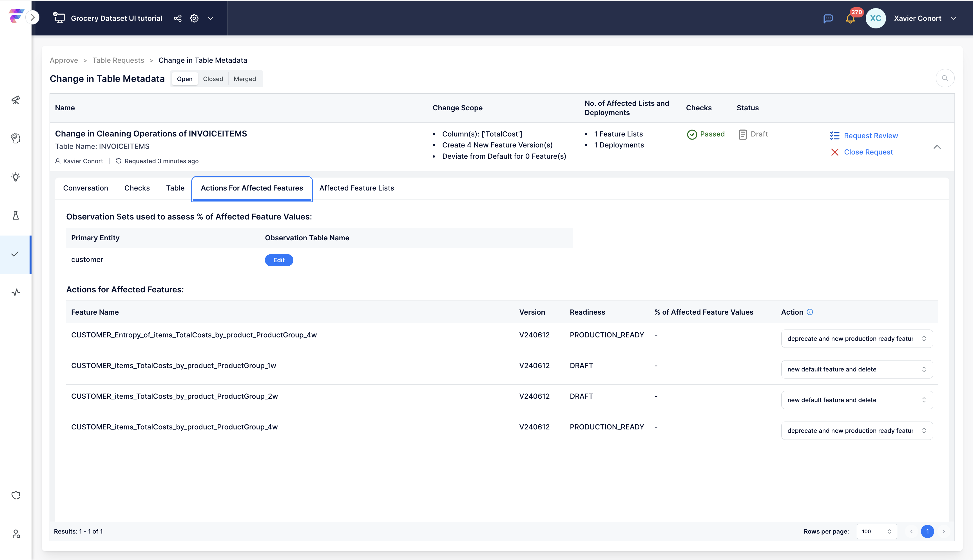Switch to the Table tab
This screenshot has height=560, width=973.
(175, 188)
